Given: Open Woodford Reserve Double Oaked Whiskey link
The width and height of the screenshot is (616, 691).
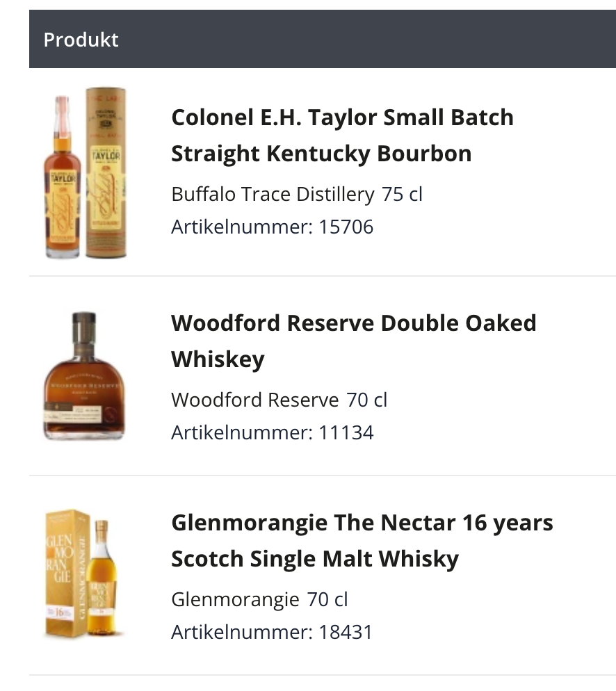Looking at the screenshot, I should tap(353, 323).
